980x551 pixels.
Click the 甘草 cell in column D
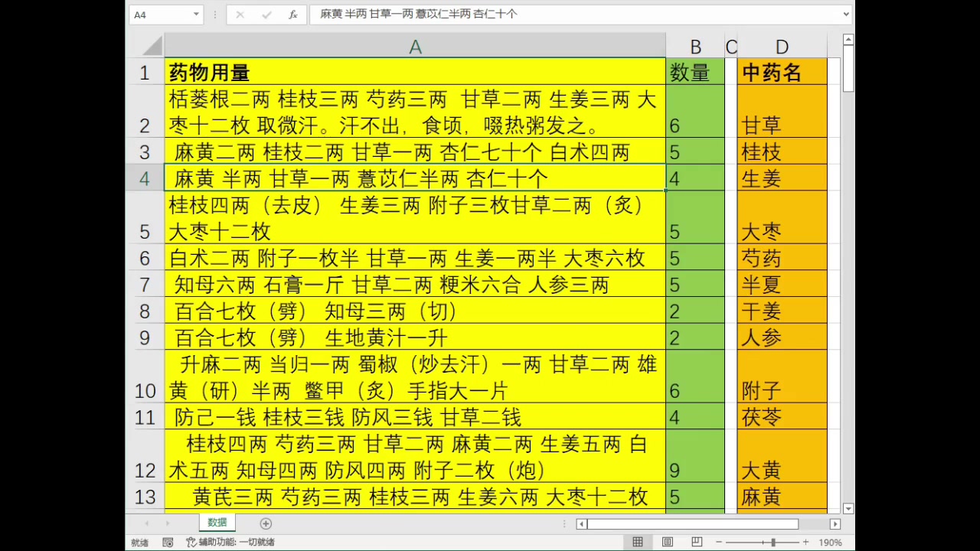click(782, 112)
